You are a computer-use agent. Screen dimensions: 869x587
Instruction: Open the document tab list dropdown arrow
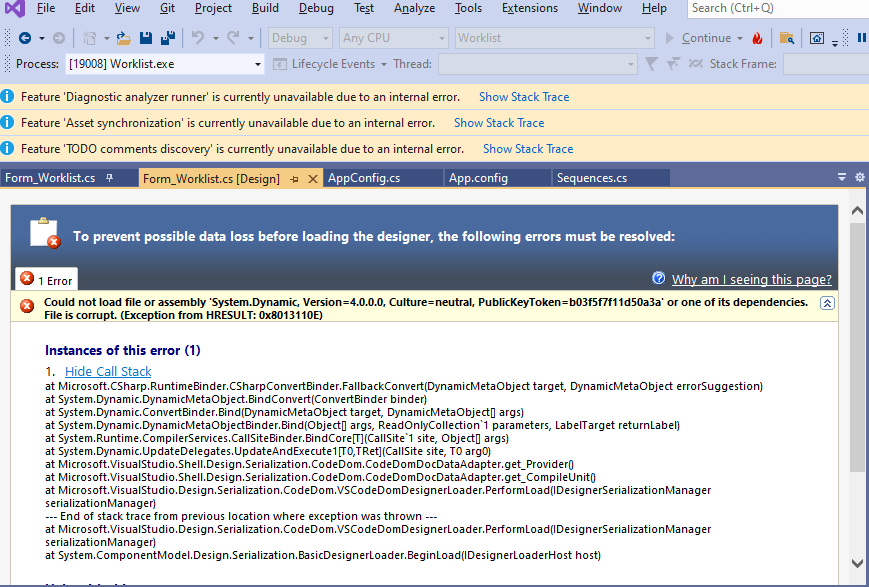pyautogui.click(x=842, y=177)
